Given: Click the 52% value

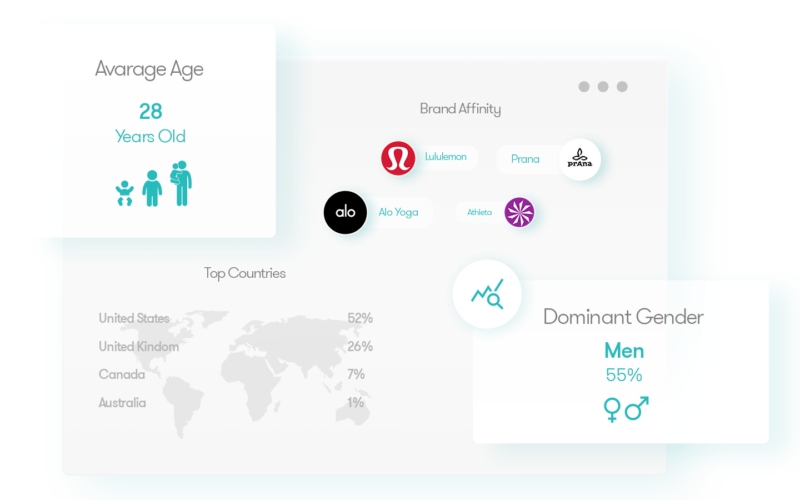Looking at the screenshot, I should [x=360, y=318].
